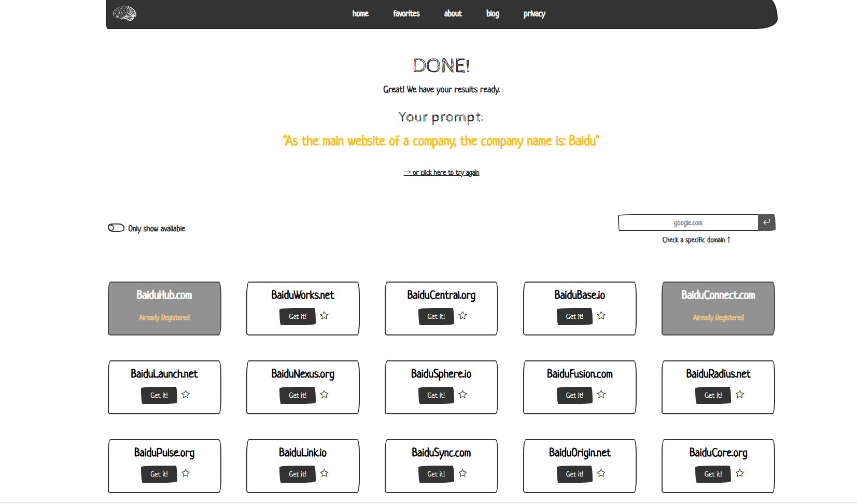Favorite BaiduCore.org using its star
857x504 pixels.
(x=739, y=473)
